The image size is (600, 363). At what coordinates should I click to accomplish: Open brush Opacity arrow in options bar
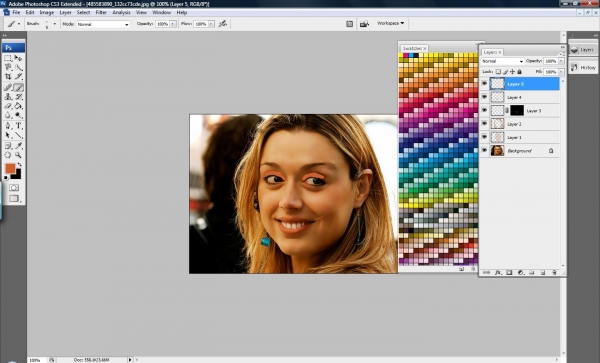click(173, 24)
